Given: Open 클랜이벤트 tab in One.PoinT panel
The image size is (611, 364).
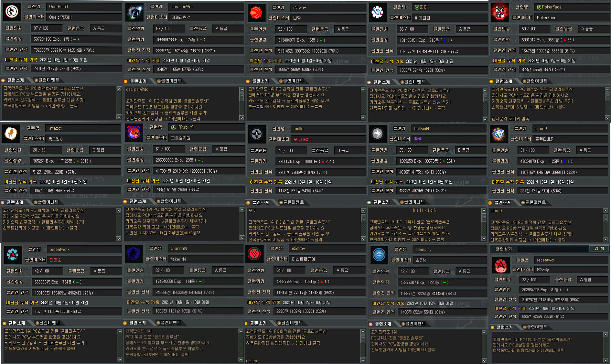Looking at the screenshot, I should click(47, 80).
